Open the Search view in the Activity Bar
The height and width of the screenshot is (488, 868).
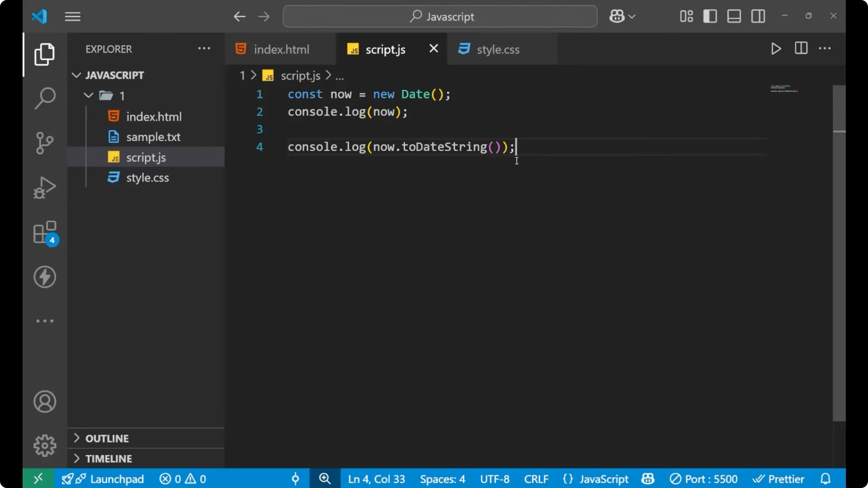click(44, 98)
